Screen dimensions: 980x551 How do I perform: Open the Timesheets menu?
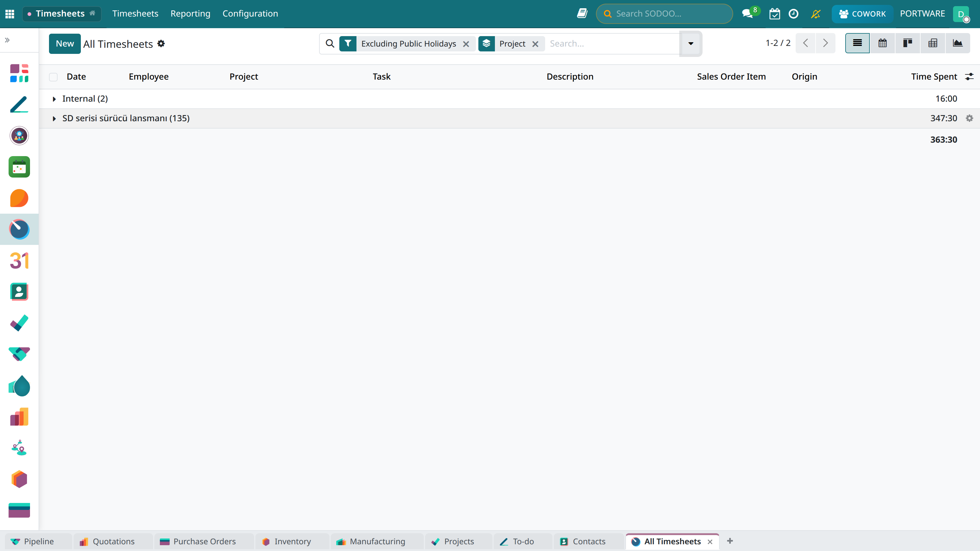click(135, 14)
